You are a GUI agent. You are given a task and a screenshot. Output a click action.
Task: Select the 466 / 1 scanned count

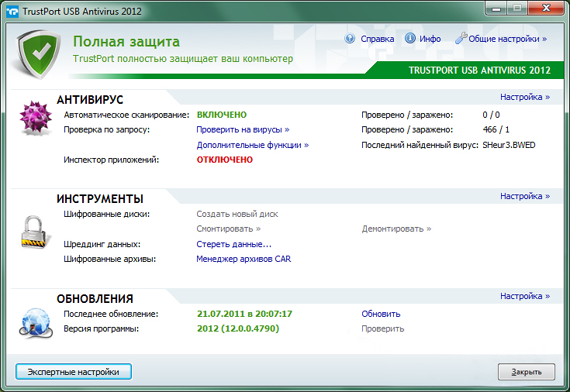coord(496,129)
